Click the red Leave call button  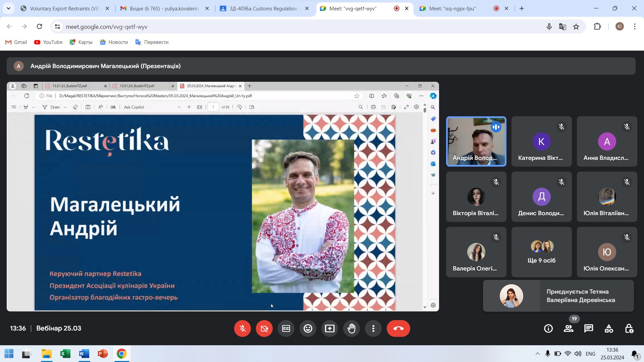pos(398,328)
